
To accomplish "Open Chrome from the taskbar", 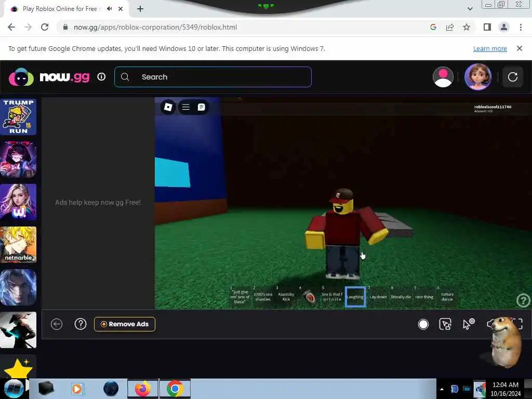I will tap(175, 389).
